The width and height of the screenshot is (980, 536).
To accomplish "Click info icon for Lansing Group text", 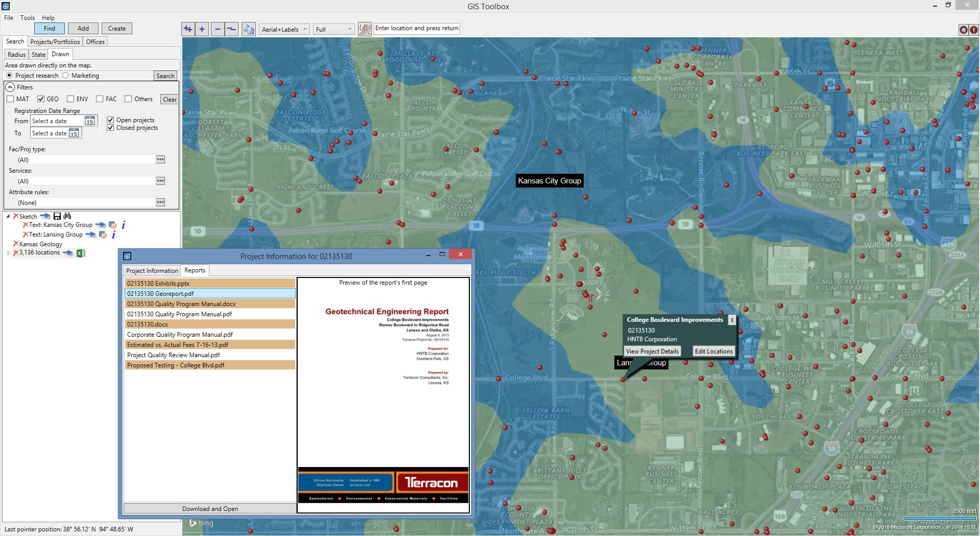I will pyautogui.click(x=113, y=235).
